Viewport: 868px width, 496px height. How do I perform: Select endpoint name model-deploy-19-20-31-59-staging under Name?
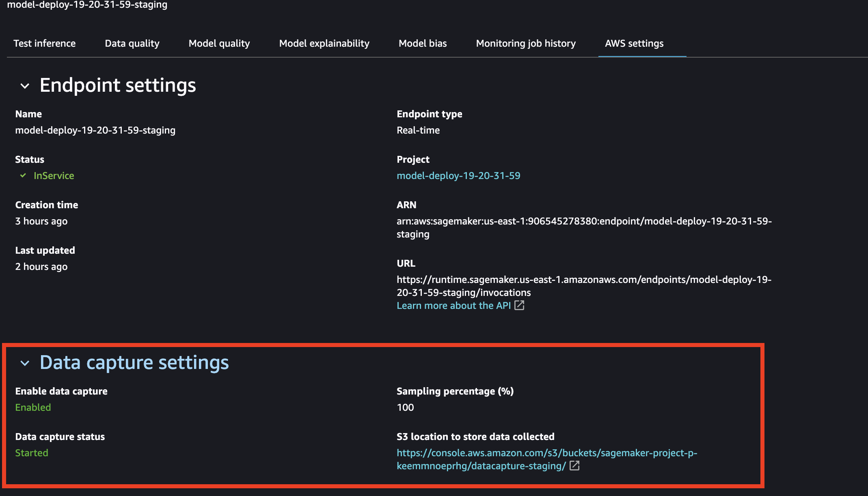(95, 130)
